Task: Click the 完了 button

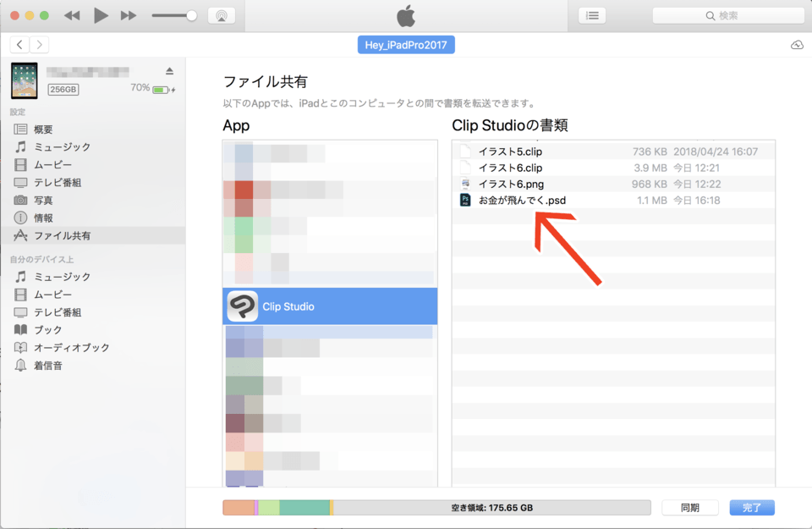Action: [x=752, y=508]
